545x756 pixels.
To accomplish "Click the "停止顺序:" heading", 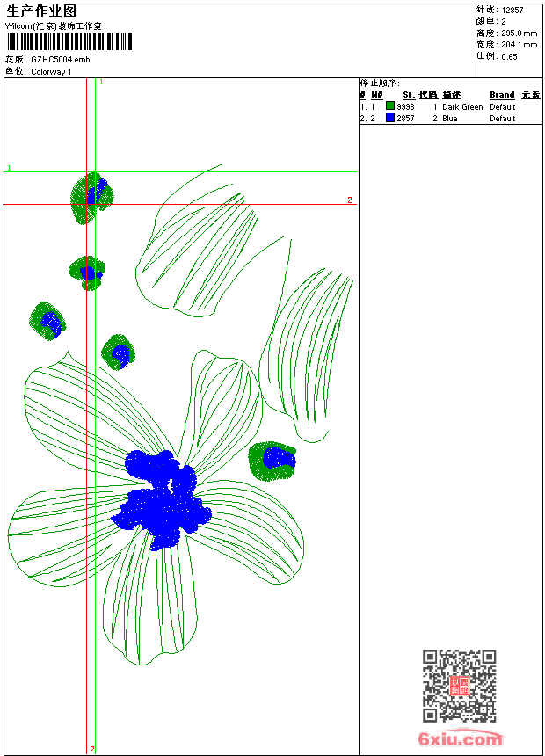I will 380,84.
